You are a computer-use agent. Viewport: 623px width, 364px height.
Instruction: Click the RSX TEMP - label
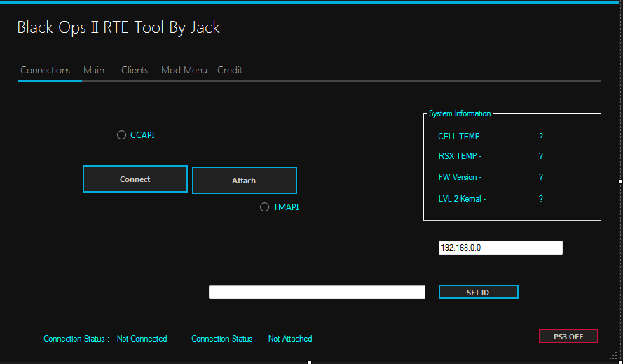[460, 156]
